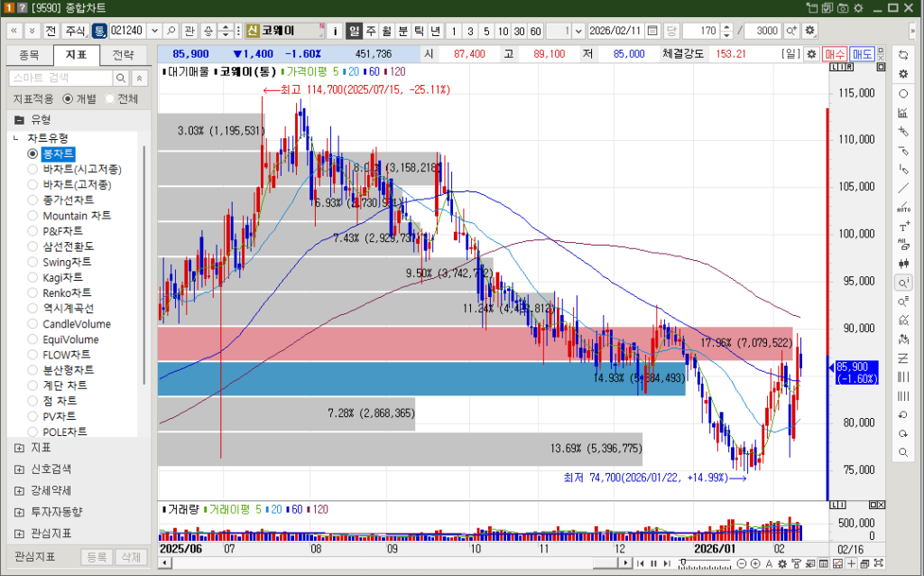Viewport: 924px width, 576px height.
Task: Click the 170 bar count field
Action: pos(700,31)
